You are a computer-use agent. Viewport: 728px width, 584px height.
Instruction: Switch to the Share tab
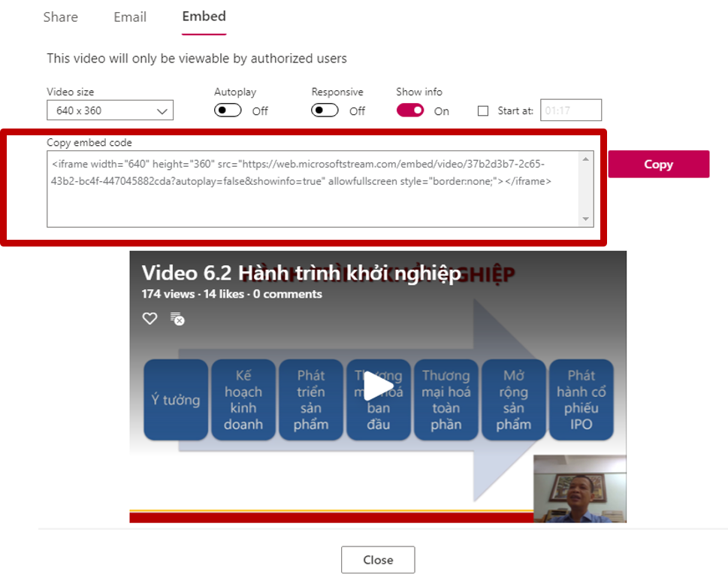60,17
